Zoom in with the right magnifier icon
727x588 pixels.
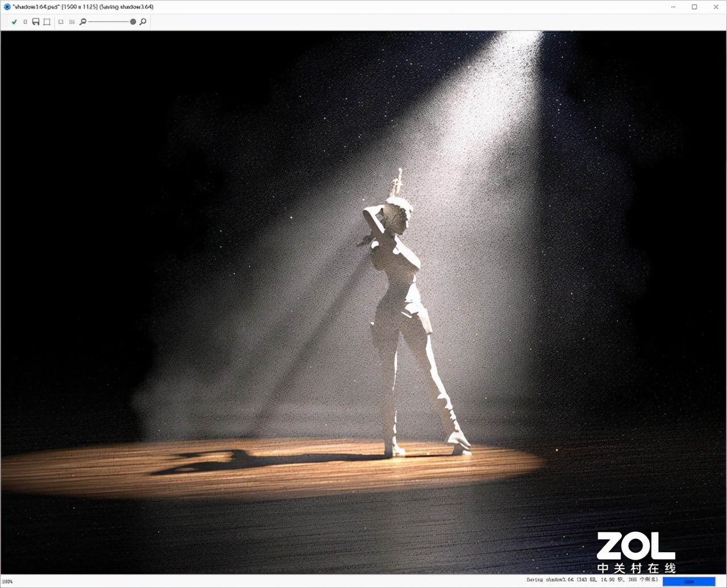point(143,22)
